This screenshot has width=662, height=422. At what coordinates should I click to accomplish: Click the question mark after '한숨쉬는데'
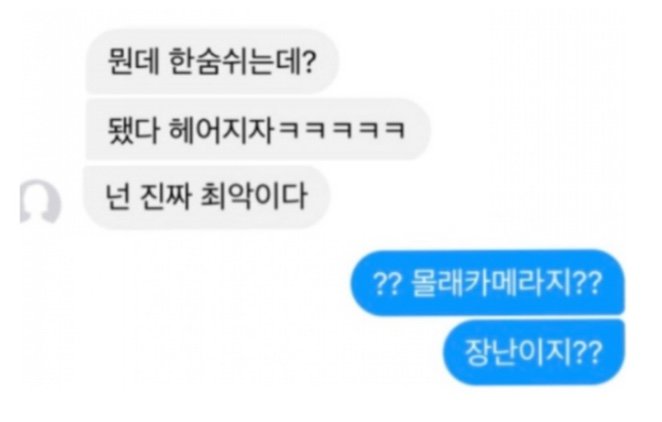click(309, 62)
